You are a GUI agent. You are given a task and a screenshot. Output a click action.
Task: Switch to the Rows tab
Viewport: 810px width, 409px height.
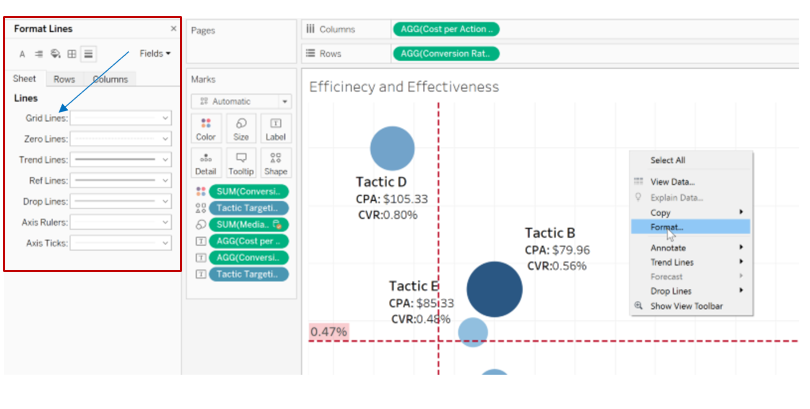coord(64,79)
